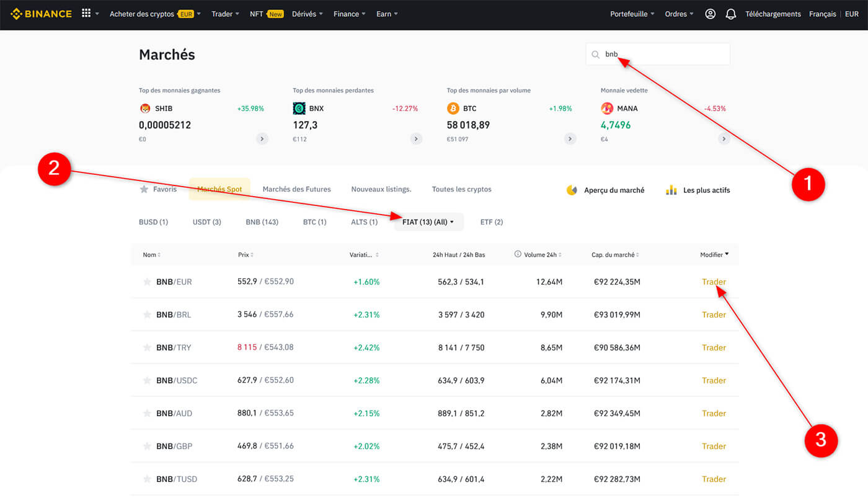868x503 pixels.
Task: Change language via Français
Action: coord(822,14)
